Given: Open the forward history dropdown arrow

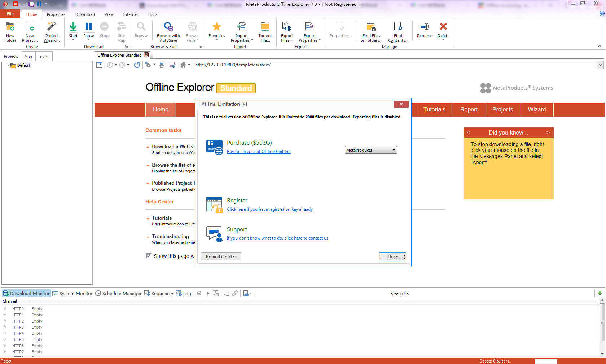Looking at the screenshot, I should click(128, 65).
